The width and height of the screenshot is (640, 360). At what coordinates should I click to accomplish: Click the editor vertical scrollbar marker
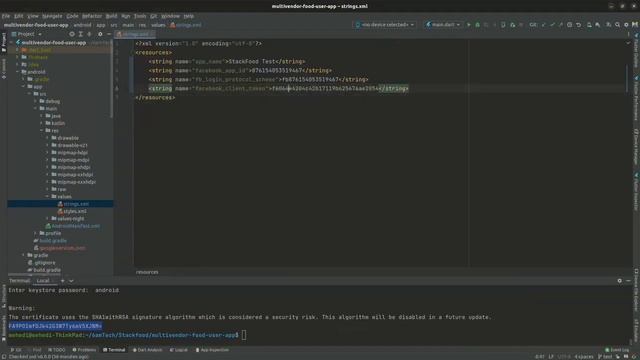[x=627, y=78]
